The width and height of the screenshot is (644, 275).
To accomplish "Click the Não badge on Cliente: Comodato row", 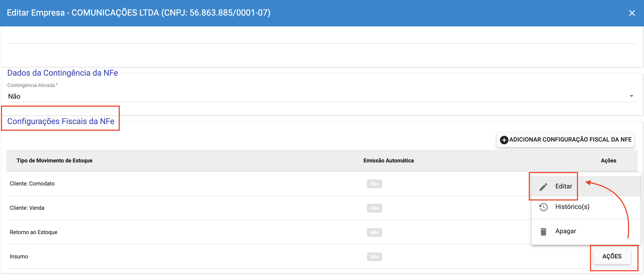I will [x=374, y=184].
